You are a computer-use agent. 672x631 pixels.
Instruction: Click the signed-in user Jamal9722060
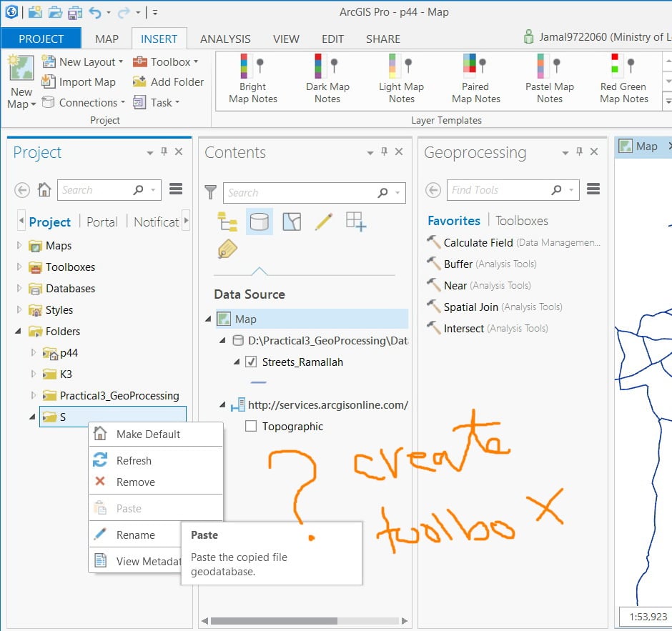pyautogui.click(x=597, y=37)
